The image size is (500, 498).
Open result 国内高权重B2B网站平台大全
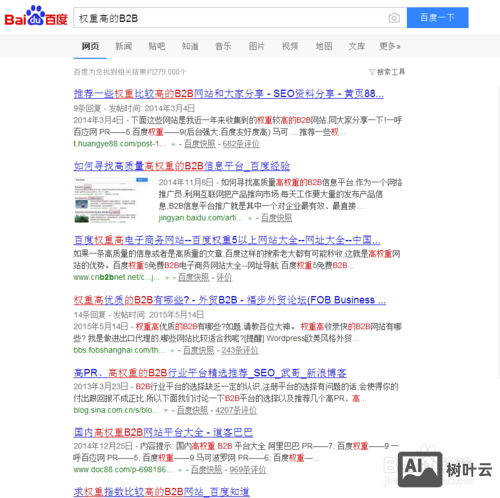click(x=163, y=433)
